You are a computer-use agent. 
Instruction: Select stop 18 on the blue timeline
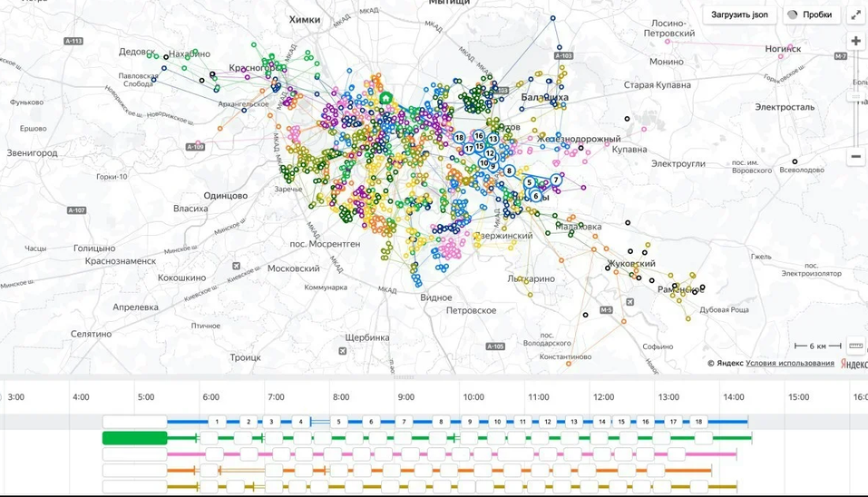(698, 422)
